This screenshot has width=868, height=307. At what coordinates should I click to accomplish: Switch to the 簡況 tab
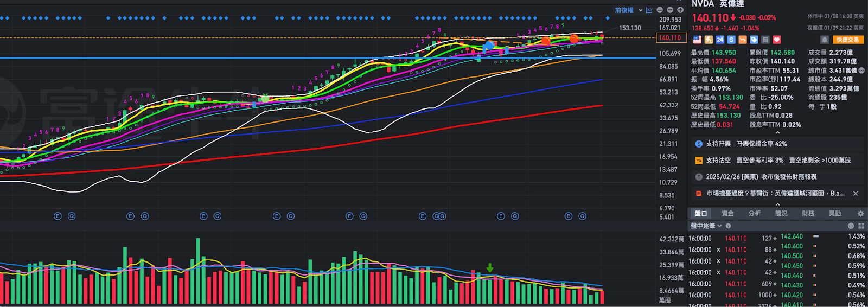click(x=781, y=213)
